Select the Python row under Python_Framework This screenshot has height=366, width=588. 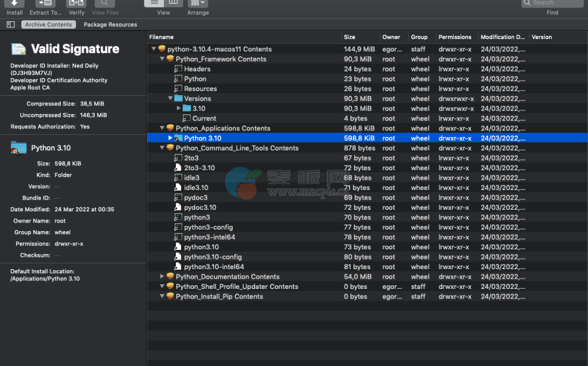coord(368,79)
